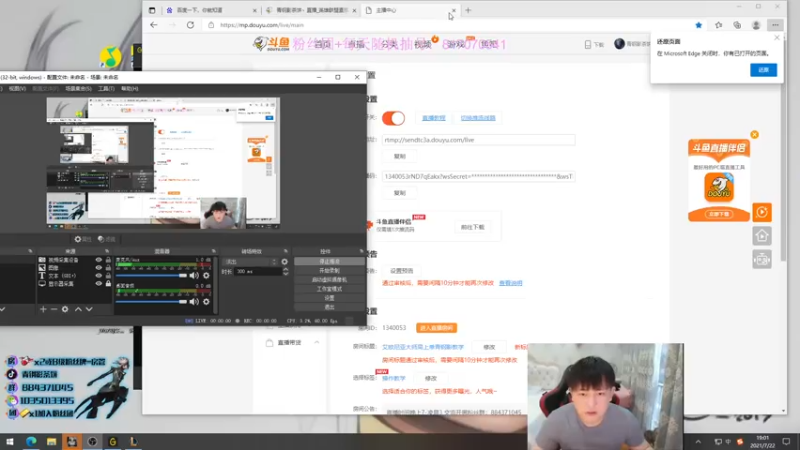Open Edge profile avatar icon

pos(756,25)
